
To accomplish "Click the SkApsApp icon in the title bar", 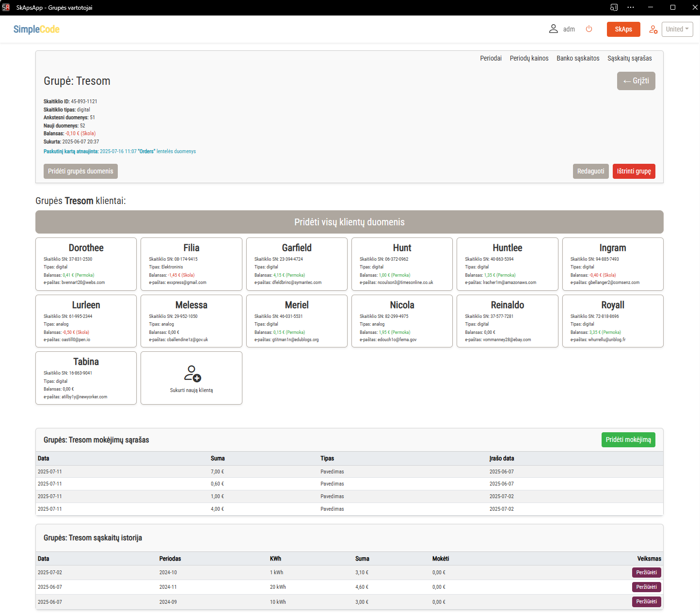I will point(6,7).
